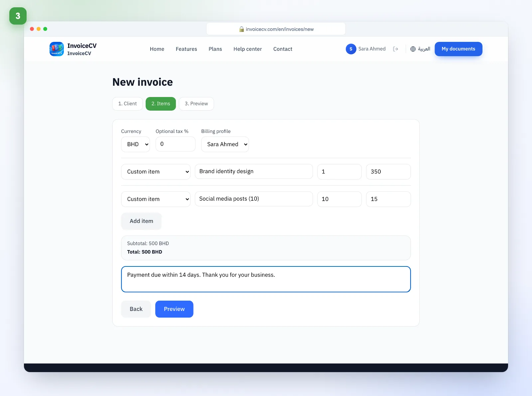The height and width of the screenshot is (396, 532).
Task: Open the Billing profile dropdown
Action: point(225,144)
